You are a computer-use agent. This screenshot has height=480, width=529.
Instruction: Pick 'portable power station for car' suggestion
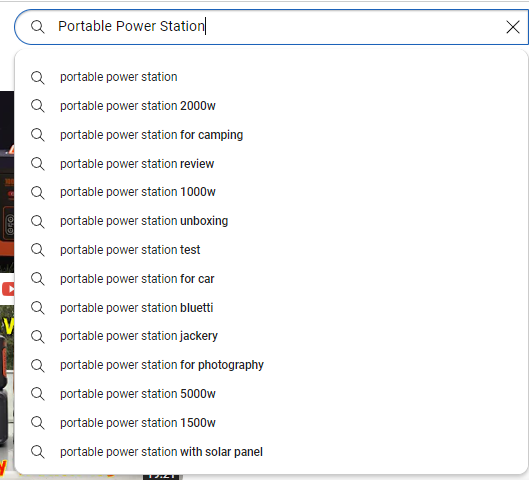[271, 279]
